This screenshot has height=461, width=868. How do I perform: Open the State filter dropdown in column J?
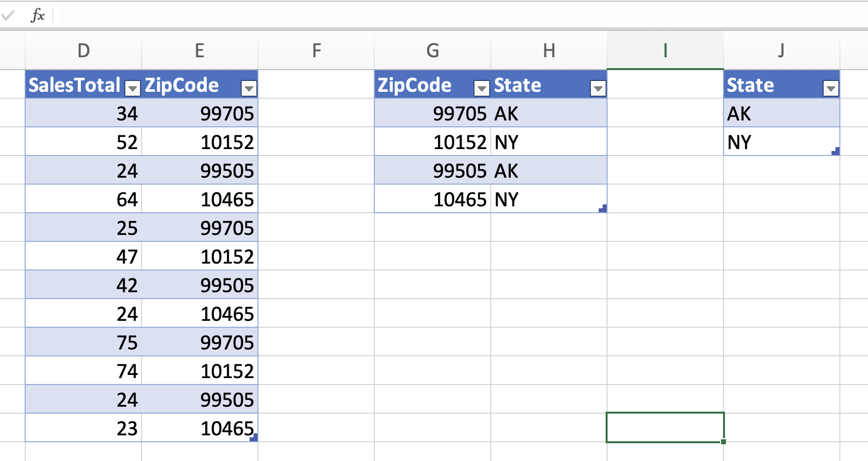pyautogui.click(x=830, y=88)
